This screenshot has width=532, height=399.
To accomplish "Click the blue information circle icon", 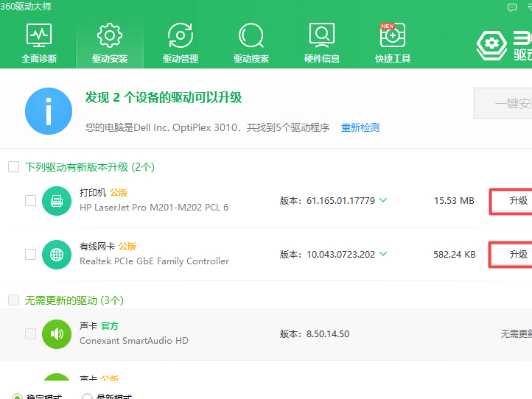I will click(x=49, y=111).
